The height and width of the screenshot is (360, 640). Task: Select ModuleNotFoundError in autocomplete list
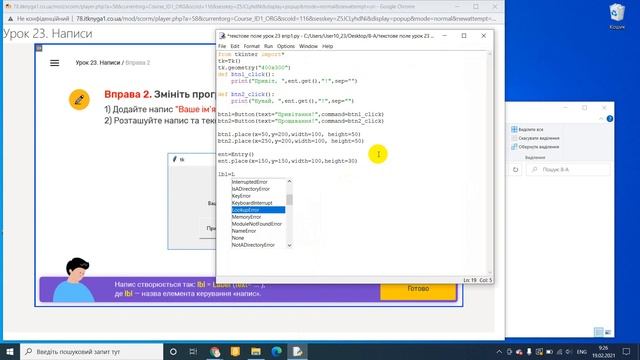tap(258, 224)
